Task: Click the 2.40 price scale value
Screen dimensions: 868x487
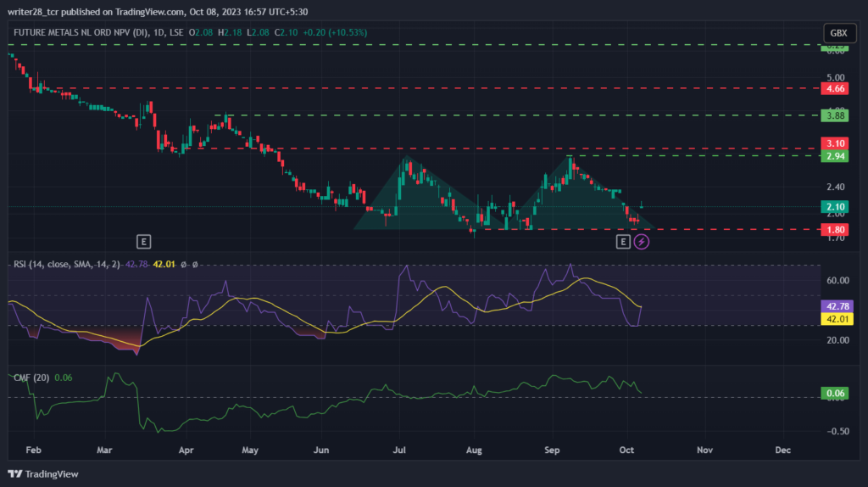Action: (835, 188)
